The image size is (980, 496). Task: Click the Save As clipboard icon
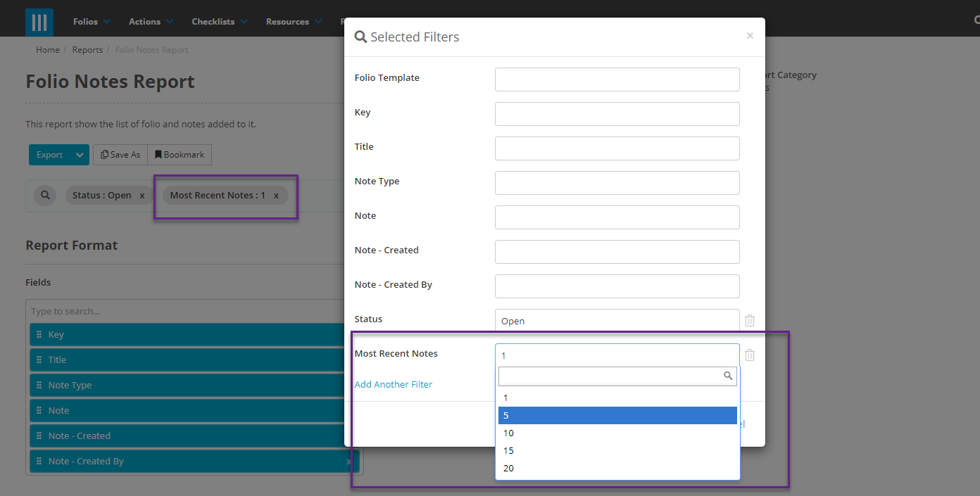(x=104, y=154)
